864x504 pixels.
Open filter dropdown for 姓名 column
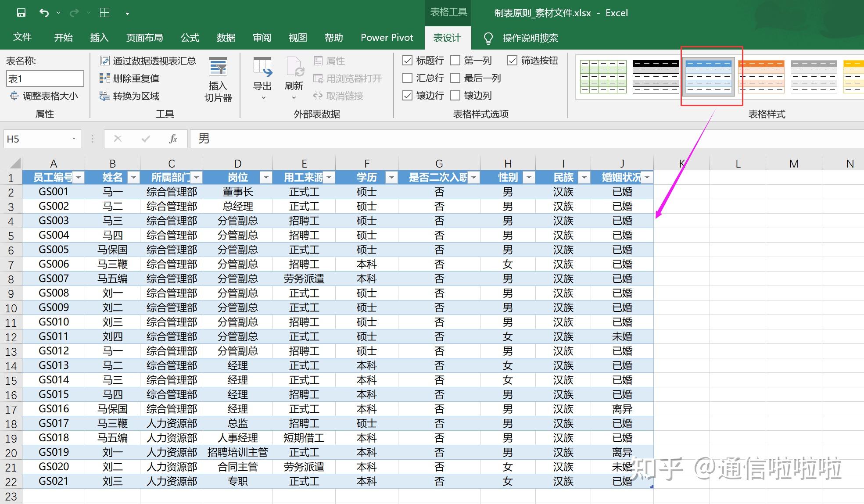(133, 178)
